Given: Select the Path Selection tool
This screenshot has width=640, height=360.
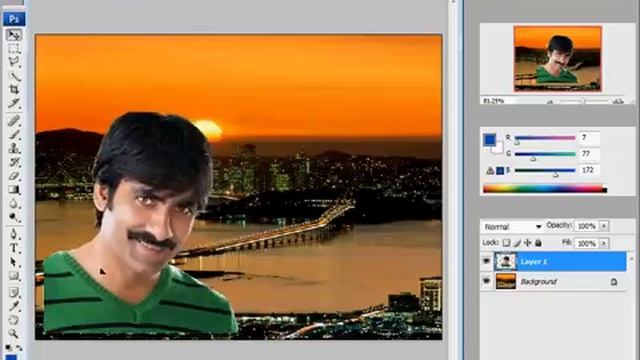Looking at the screenshot, I should (x=14, y=262).
